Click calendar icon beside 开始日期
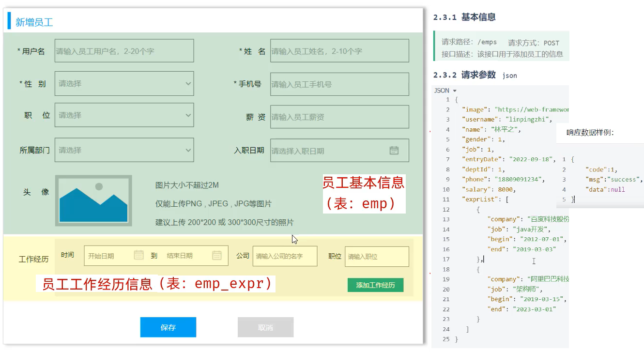The image size is (644, 352). (x=138, y=255)
